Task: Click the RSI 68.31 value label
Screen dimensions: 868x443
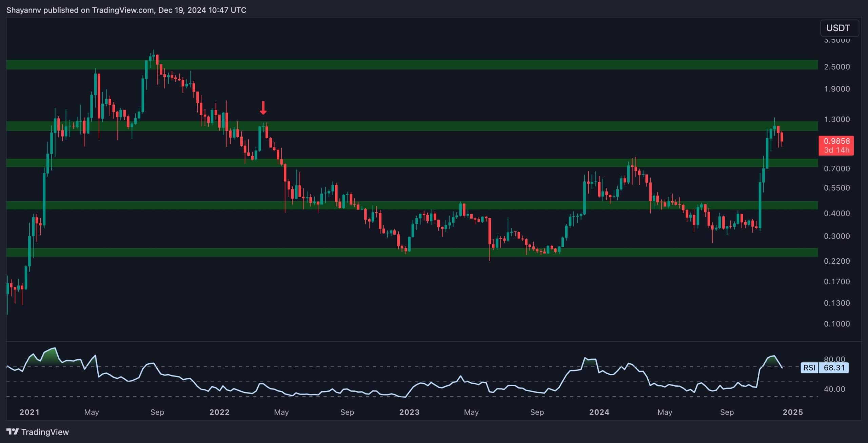Action: click(x=834, y=367)
